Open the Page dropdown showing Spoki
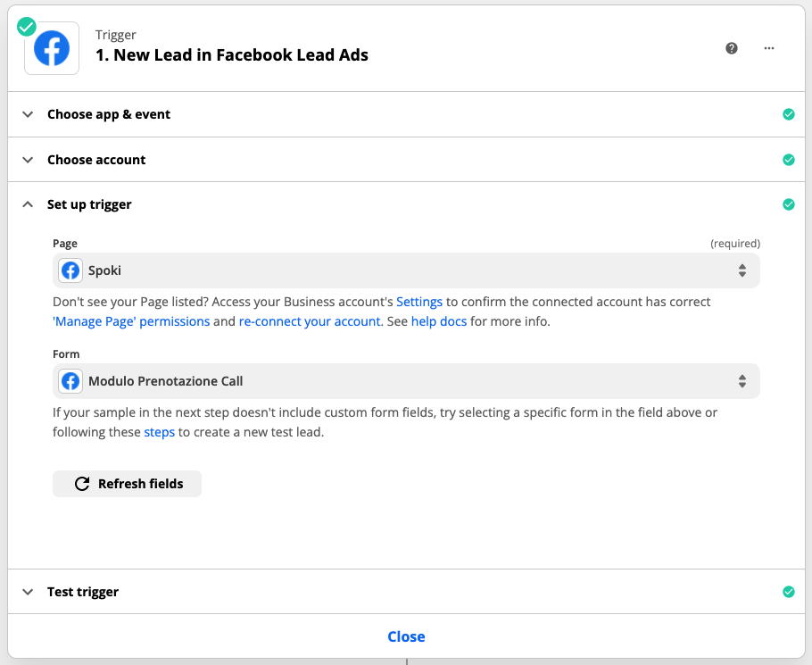The width and height of the screenshot is (812, 665). point(406,270)
